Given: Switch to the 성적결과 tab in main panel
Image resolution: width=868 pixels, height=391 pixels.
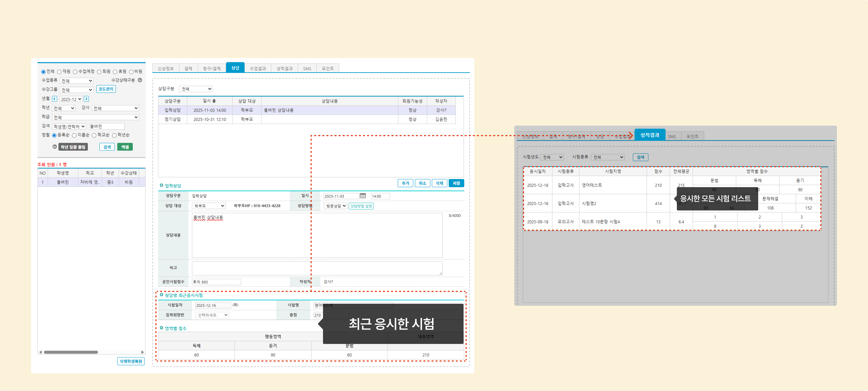Looking at the screenshot, I should (x=285, y=68).
